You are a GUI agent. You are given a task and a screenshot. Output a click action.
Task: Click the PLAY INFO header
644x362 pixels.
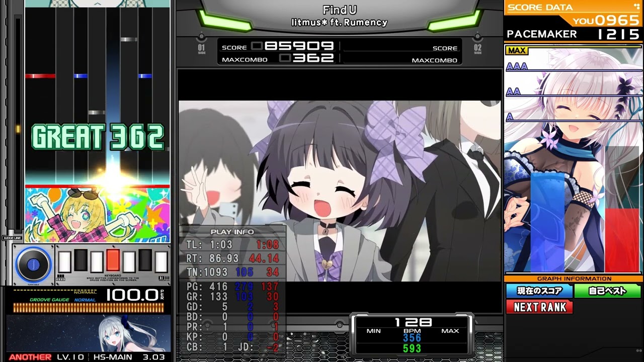coord(232,232)
